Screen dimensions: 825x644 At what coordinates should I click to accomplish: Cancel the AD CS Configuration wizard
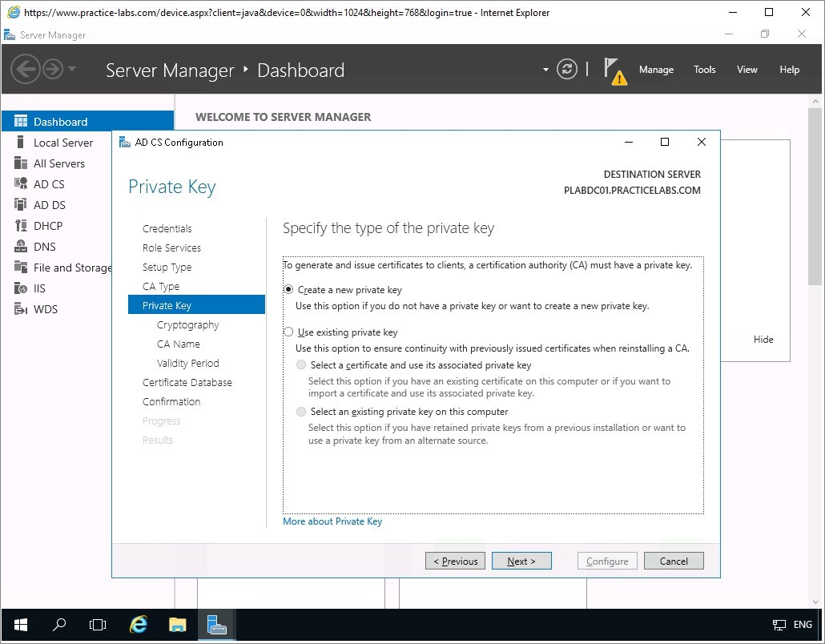tap(674, 561)
